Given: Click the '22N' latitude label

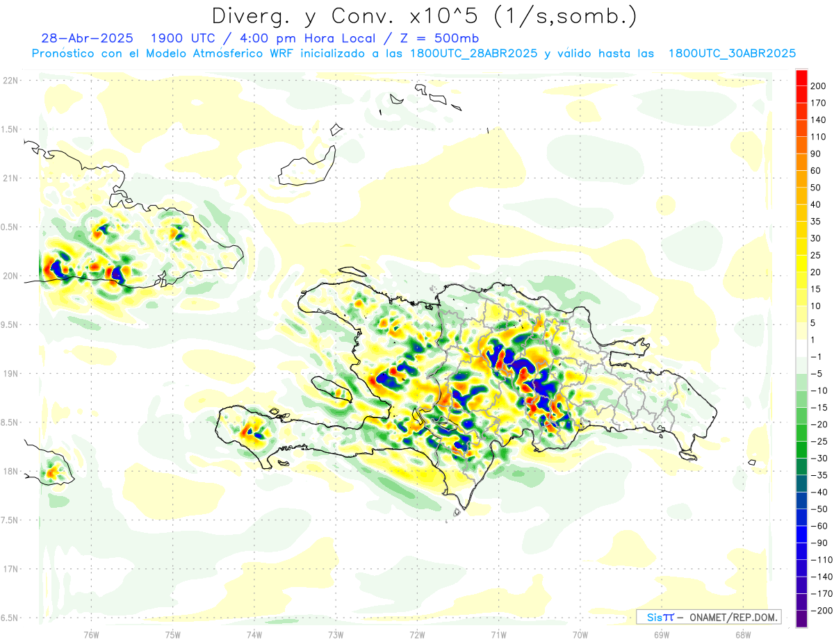Looking at the screenshot, I should 10,80.
